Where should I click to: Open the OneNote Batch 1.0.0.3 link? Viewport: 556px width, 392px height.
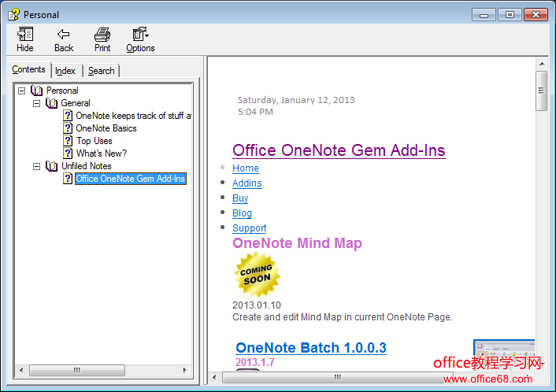point(311,348)
